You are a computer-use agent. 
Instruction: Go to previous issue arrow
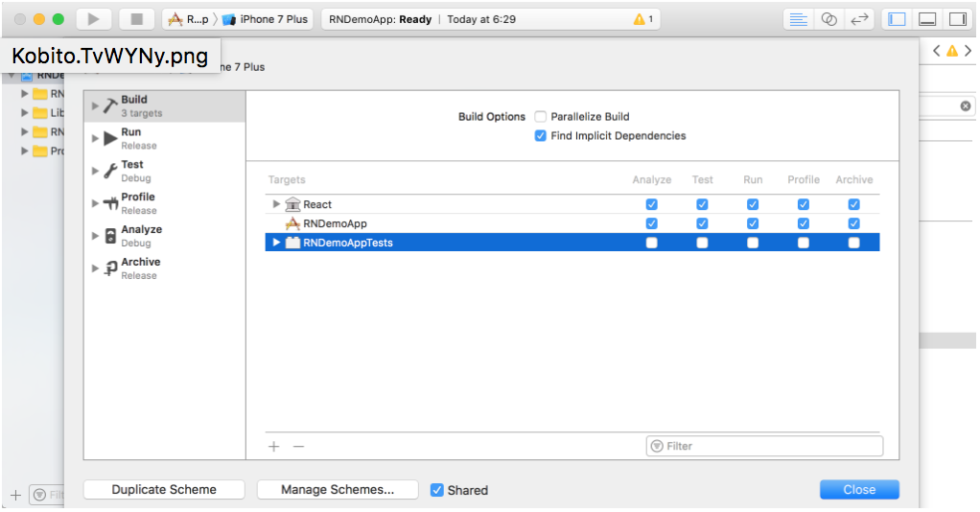(936, 51)
